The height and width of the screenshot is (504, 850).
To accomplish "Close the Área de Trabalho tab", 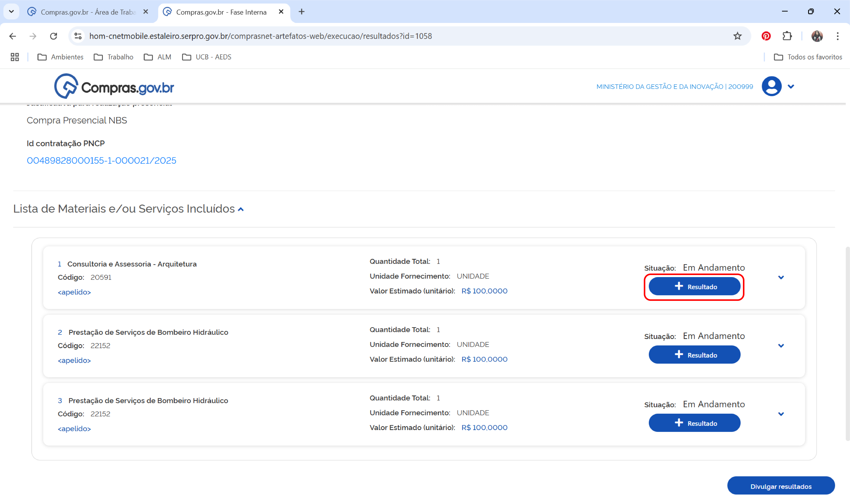I will click(146, 12).
